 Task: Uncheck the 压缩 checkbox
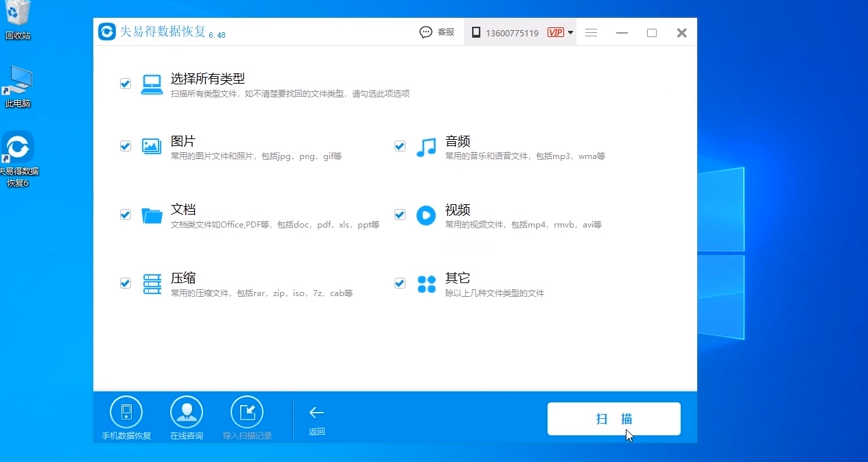pyautogui.click(x=126, y=283)
